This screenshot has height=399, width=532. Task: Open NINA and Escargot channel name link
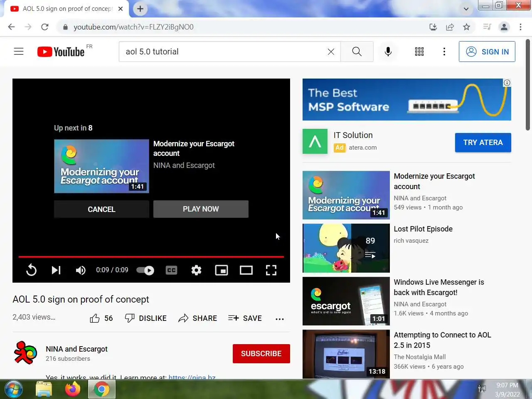pyautogui.click(x=76, y=349)
